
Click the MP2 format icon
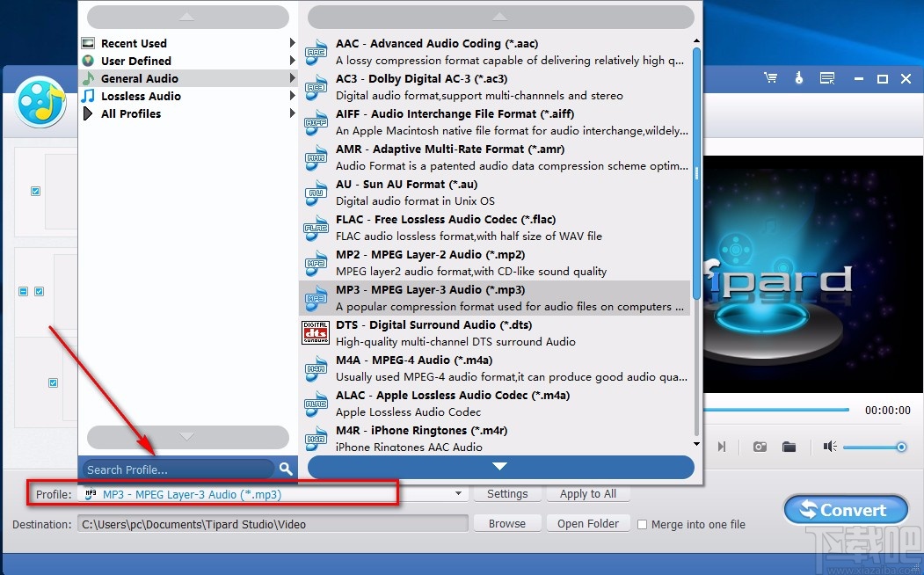click(316, 263)
